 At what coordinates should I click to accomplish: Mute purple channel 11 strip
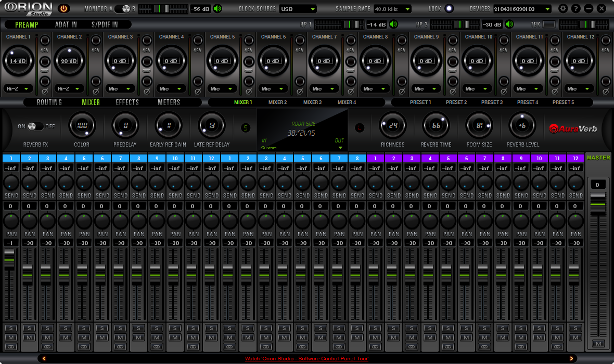coord(557,337)
